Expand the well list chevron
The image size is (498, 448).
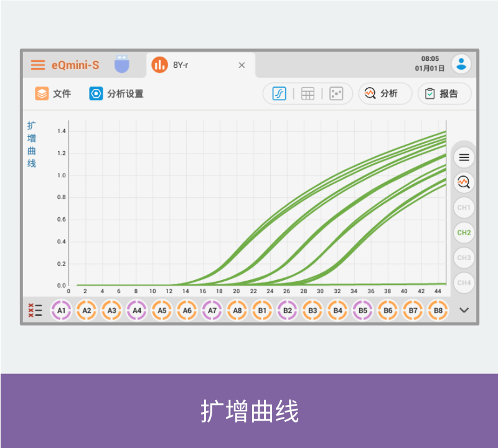pos(464,310)
